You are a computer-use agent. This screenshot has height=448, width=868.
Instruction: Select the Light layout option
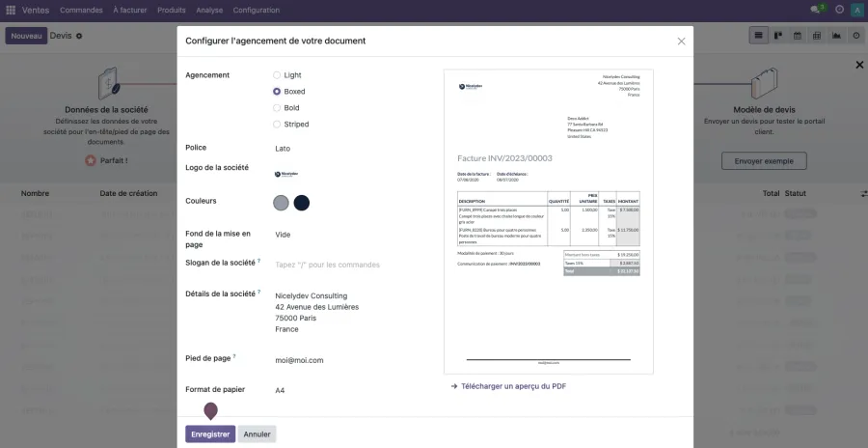point(278,75)
